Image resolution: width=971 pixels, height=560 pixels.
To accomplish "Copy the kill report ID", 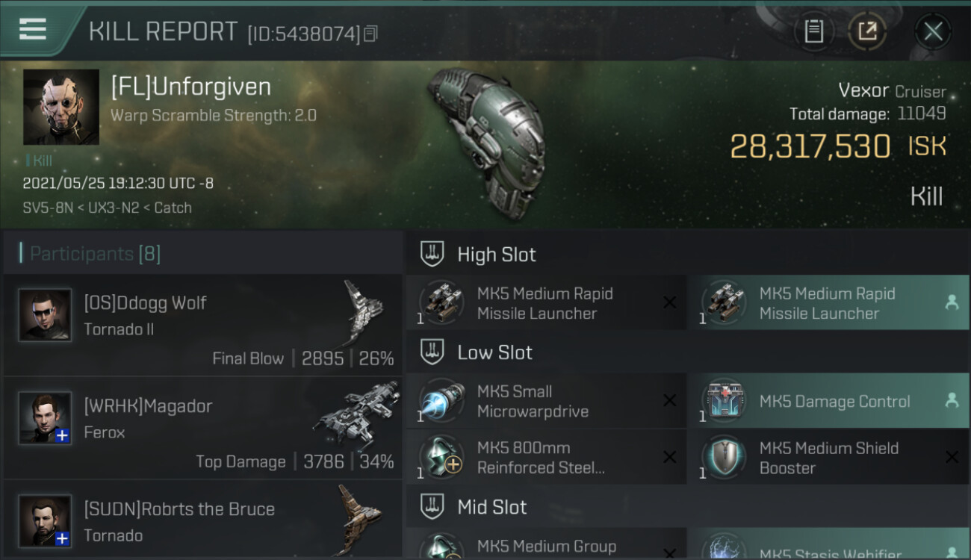I will point(372,34).
